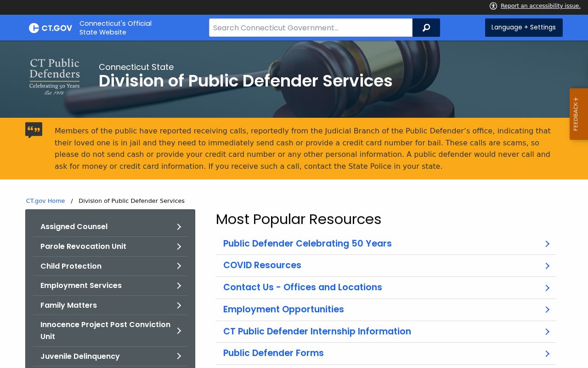Image resolution: width=588 pixels, height=368 pixels.
Task: Click the CT.GOV logo
Action: point(51,28)
